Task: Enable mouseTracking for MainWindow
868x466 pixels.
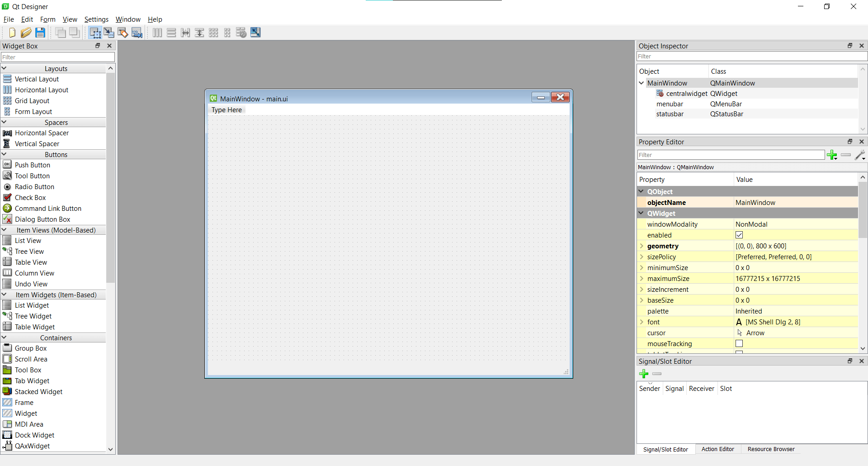Action: click(x=739, y=343)
